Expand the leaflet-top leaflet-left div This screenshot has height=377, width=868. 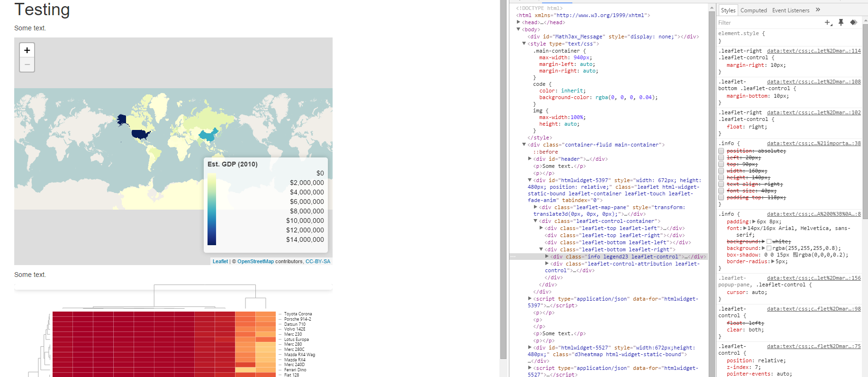541,228
